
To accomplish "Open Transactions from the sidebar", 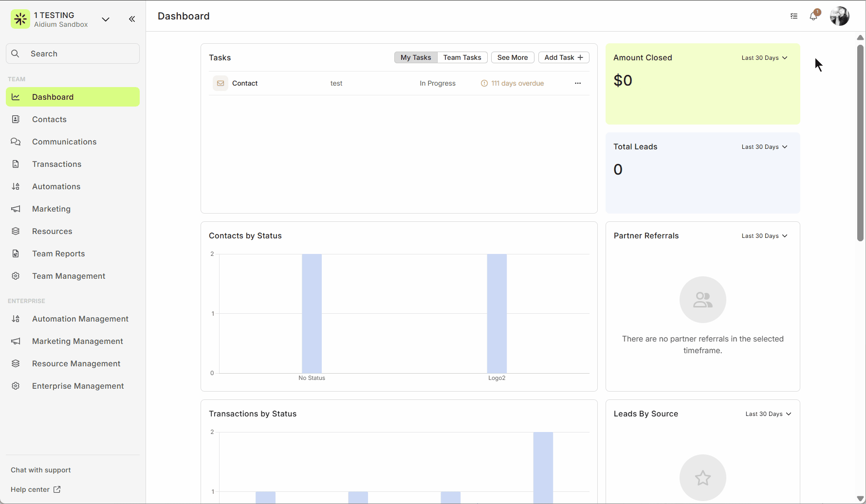I will [x=56, y=164].
